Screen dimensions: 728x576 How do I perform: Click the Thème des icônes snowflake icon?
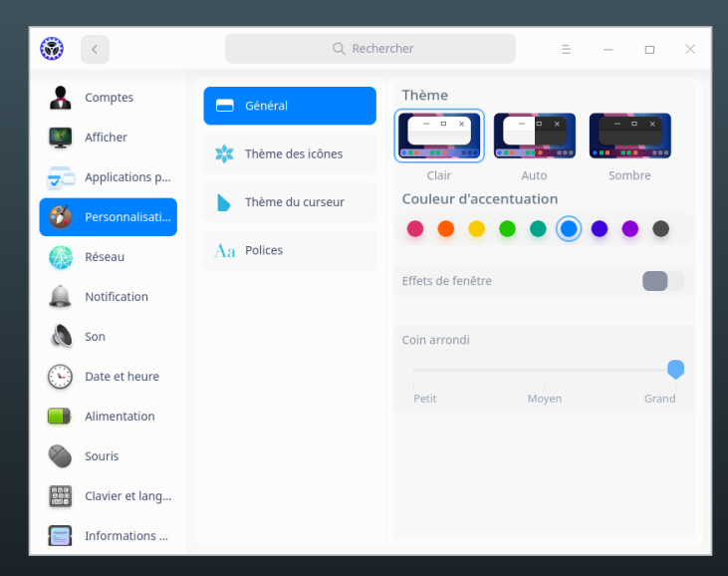pyautogui.click(x=224, y=153)
